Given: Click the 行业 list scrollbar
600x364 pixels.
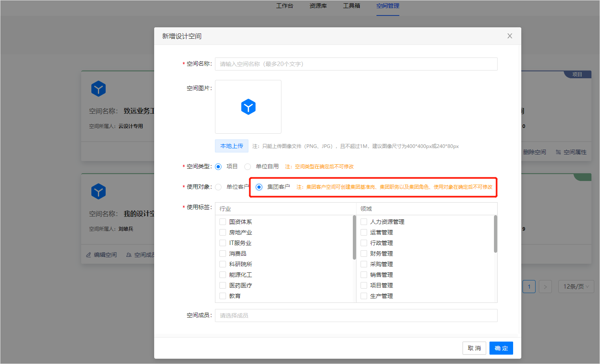Looking at the screenshot, I should point(354,238).
